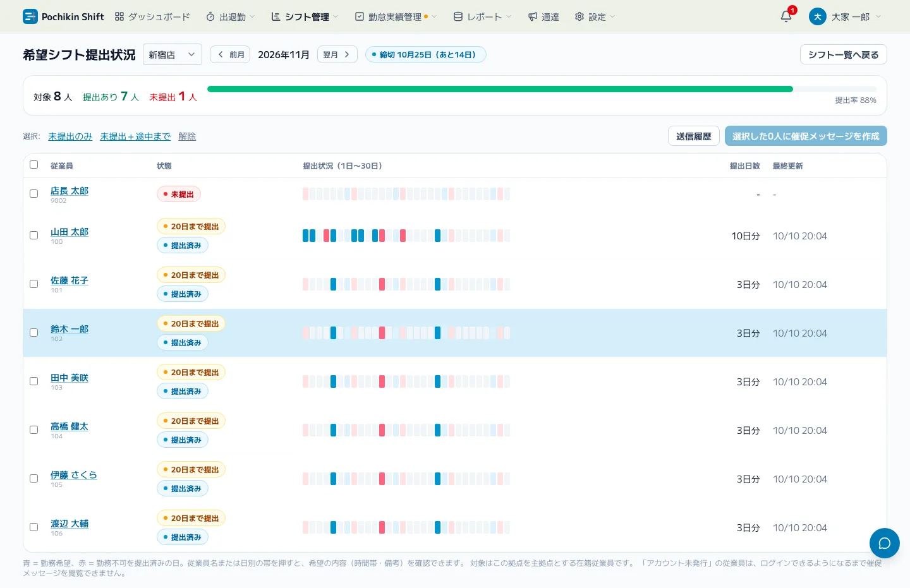Check the box for 高橋 健太
This screenshot has width=910, height=588.
[x=34, y=430]
